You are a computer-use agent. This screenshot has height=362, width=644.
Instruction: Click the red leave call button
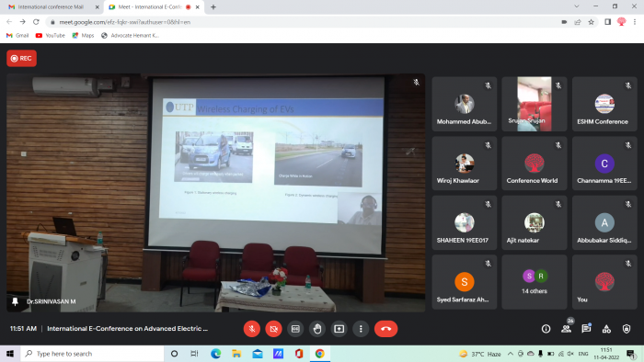pyautogui.click(x=385, y=329)
